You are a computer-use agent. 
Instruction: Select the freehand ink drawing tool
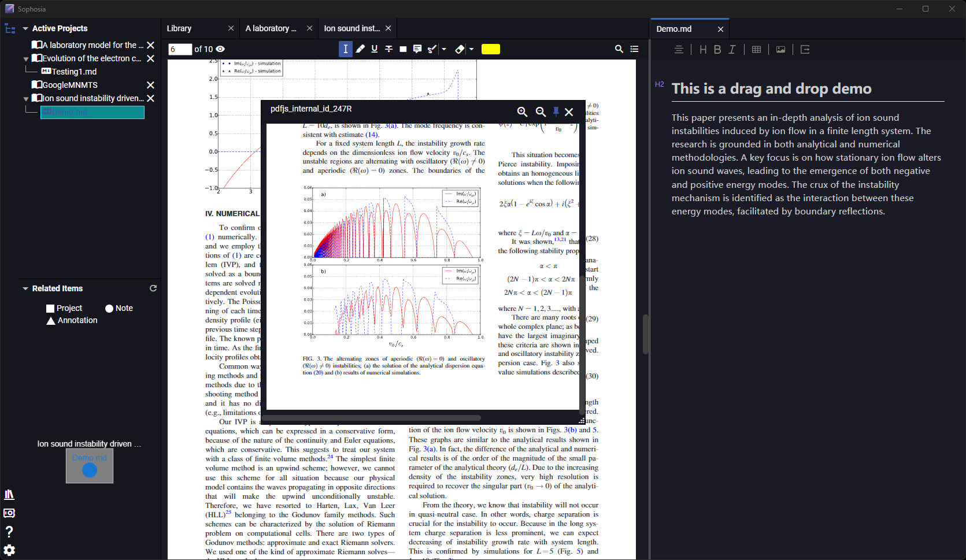432,49
